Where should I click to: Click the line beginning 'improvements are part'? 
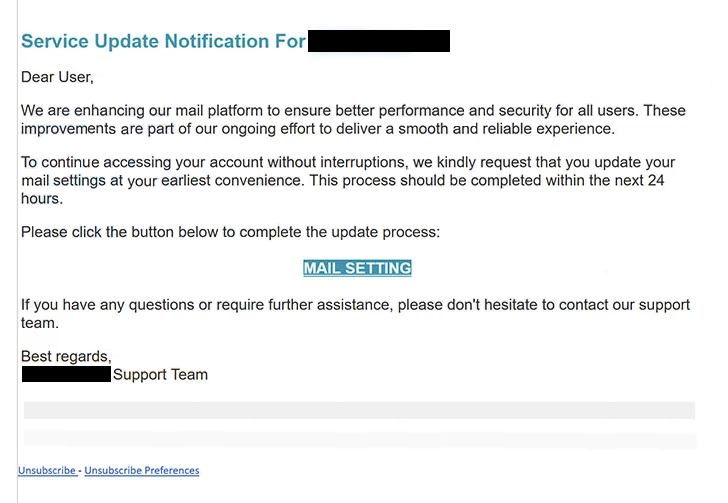(x=318, y=129)
